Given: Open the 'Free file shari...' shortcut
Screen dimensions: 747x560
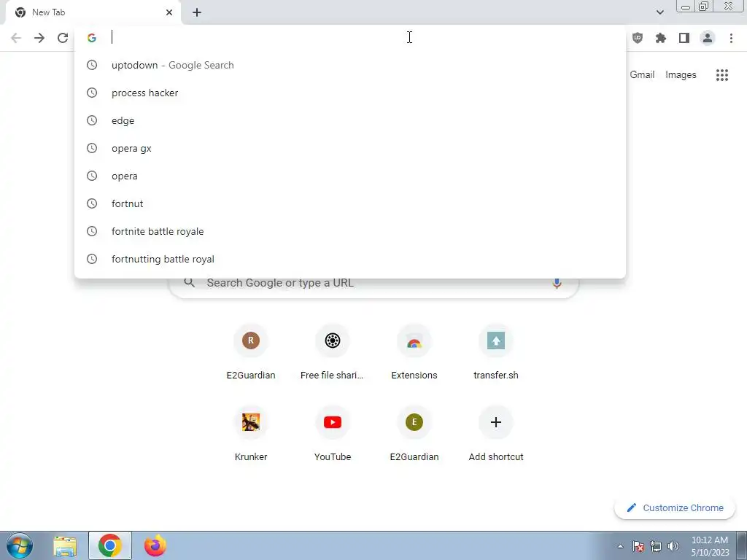Looking at the screenshot, I should tap(333, 353).
